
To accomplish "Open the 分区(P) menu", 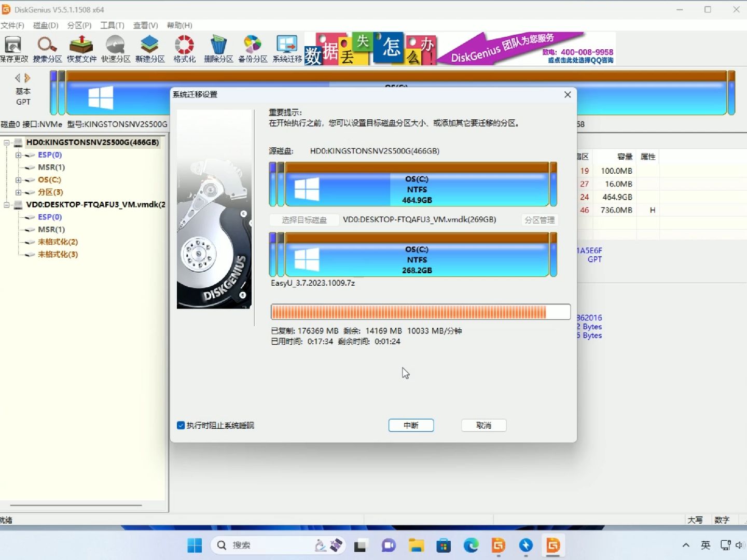I will click(79, 25).
